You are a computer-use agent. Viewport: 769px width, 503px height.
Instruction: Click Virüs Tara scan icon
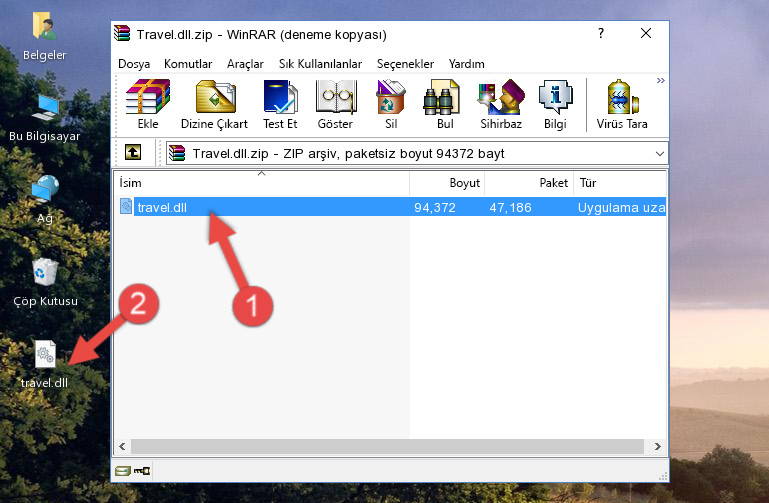coord(622,104)
